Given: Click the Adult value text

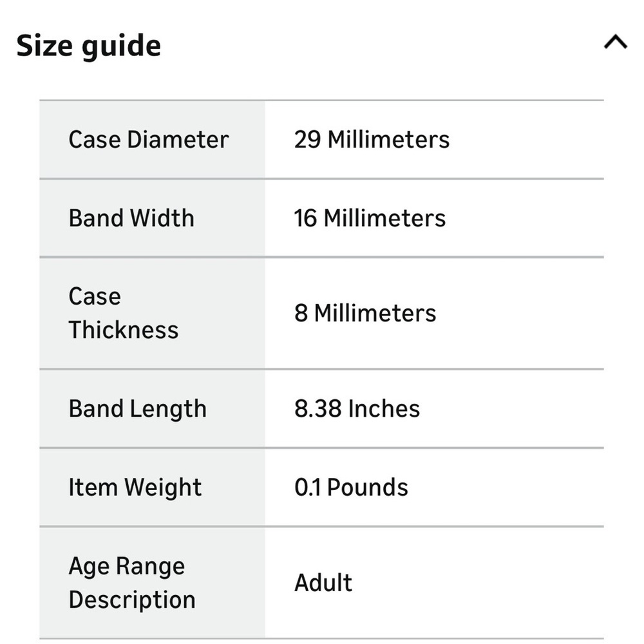Looking at the screenshot, I should click(x=323, y=583).
